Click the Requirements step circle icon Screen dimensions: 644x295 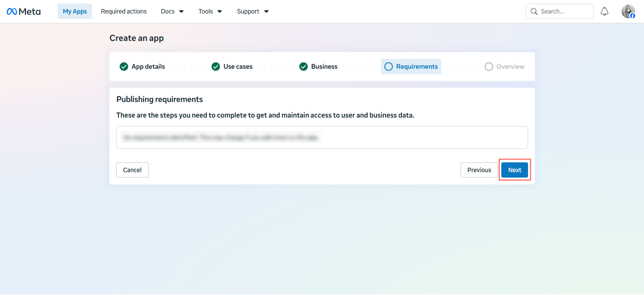pos(388,66)
